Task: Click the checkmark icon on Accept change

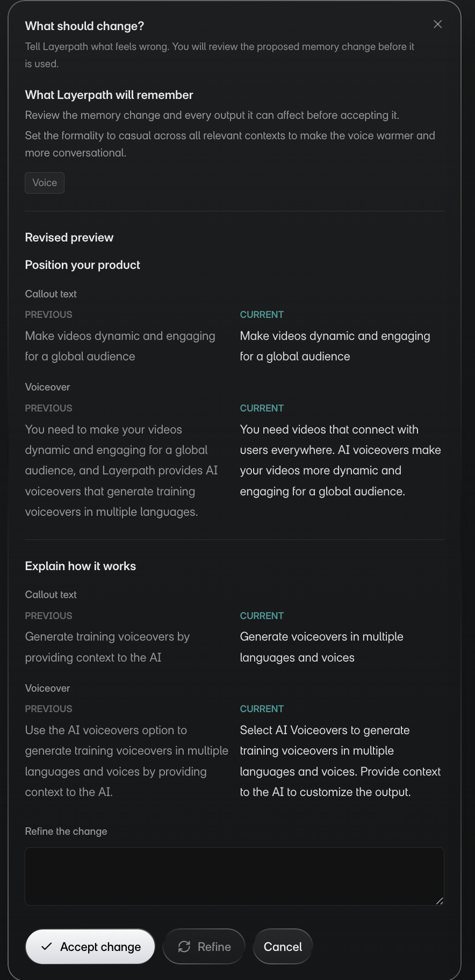Action: (x=47, y=946)
